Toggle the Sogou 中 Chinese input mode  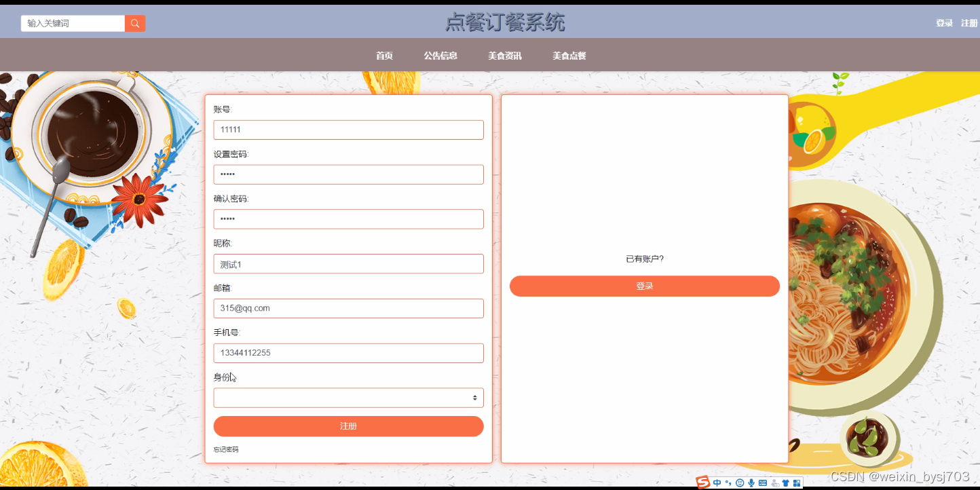[717, 483]
